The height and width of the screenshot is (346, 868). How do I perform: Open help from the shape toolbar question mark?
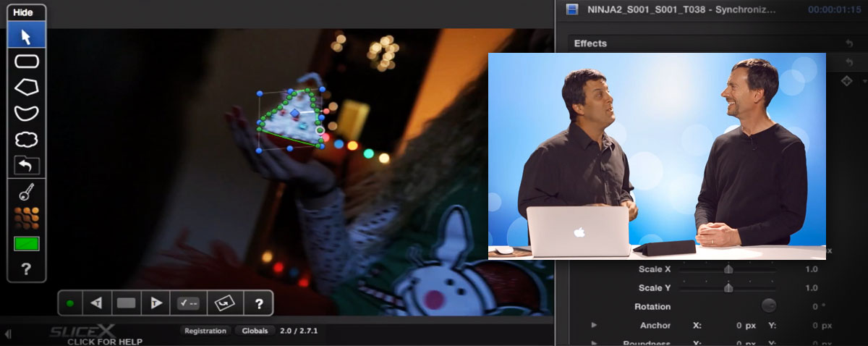[x=27, y=270]
